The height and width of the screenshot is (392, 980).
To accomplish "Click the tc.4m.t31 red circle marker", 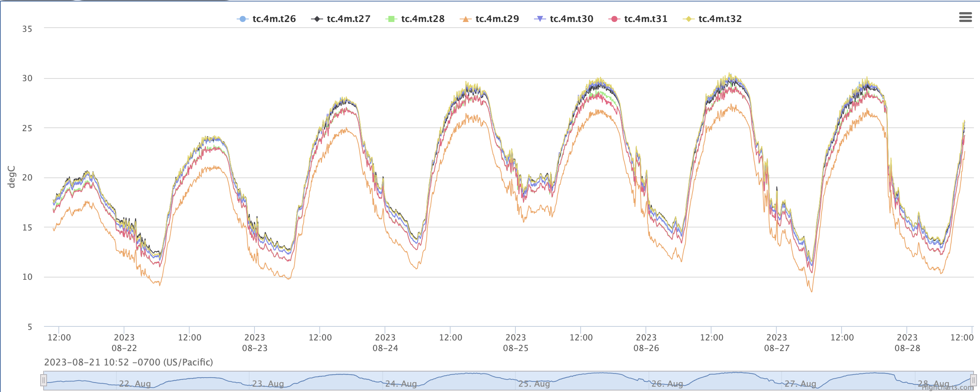I will (x=614, y=19).
